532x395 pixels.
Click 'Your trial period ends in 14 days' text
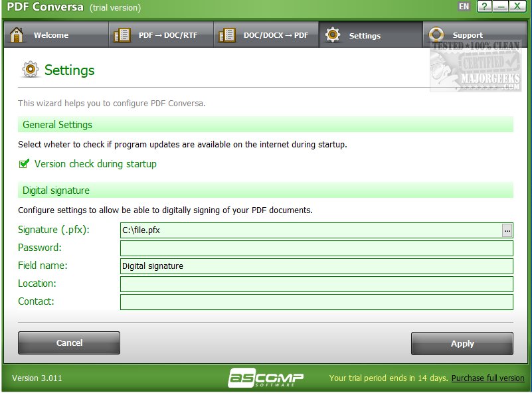coord(388,378)
